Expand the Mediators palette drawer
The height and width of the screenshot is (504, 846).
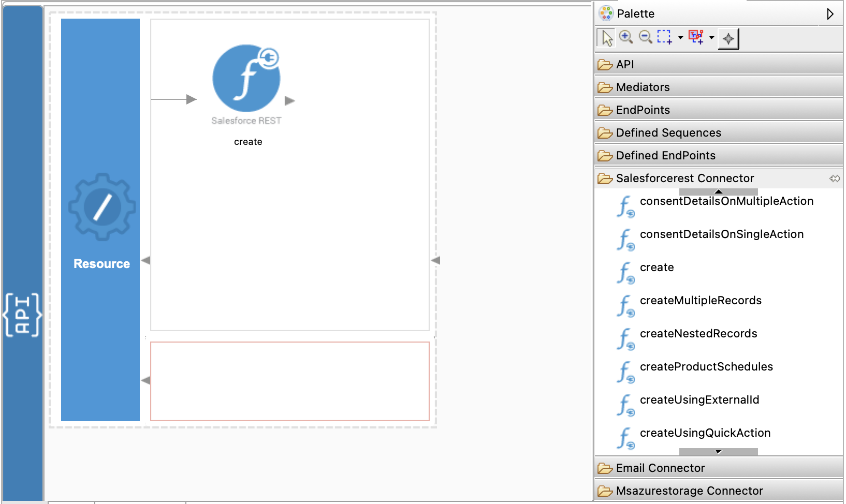tap(719, 87)
